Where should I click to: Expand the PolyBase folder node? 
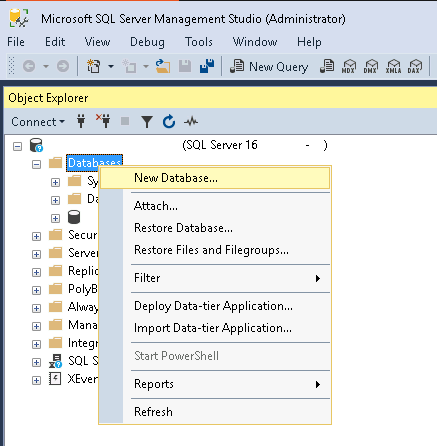point(36,290)
